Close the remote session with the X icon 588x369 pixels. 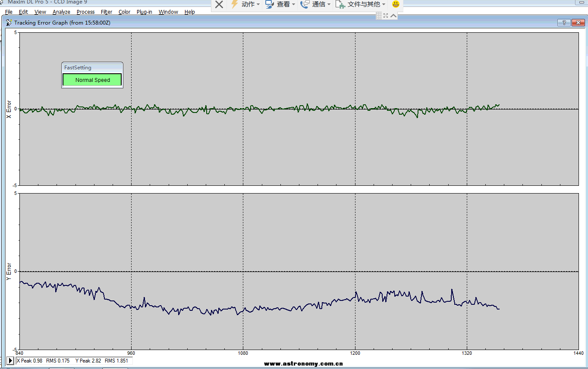pos(219,4)
